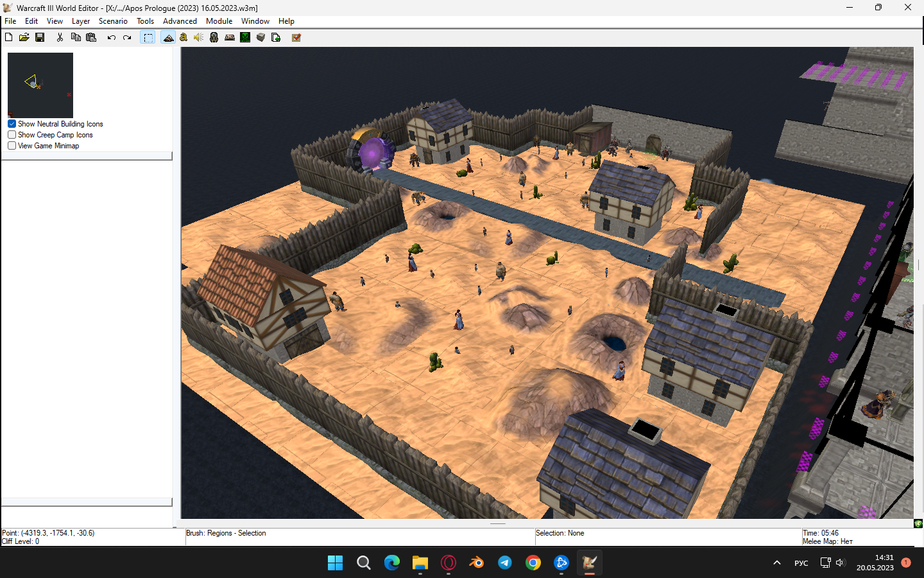This screenshot has height=578, width=924.
Task: Click the Paste clipboard icon
Action: pos(91,37)
